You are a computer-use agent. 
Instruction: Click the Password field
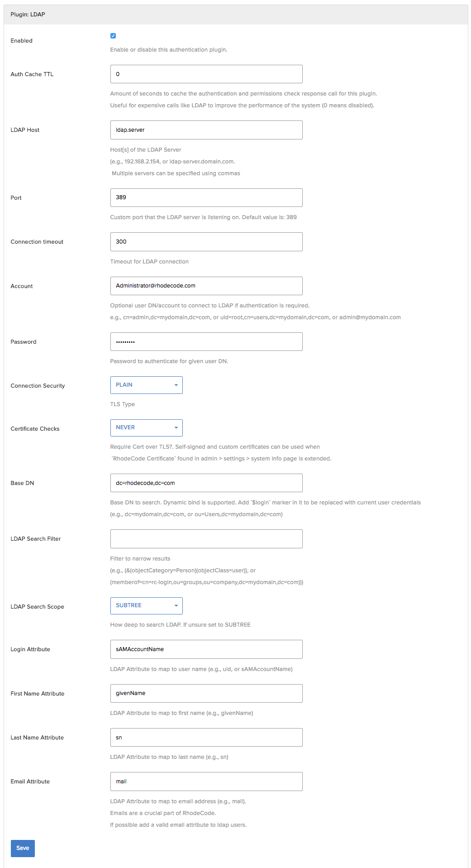206,341
